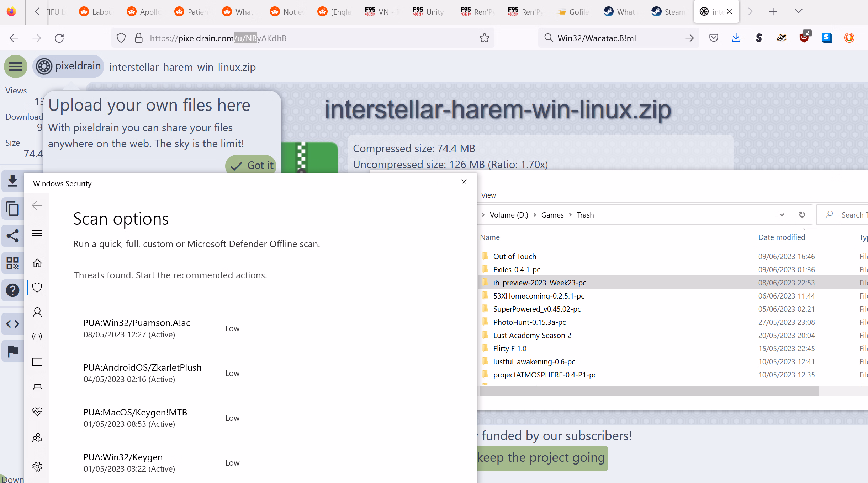Report the file with the flag icon
This screenshot has width=868, height=483.
point(12,351)
